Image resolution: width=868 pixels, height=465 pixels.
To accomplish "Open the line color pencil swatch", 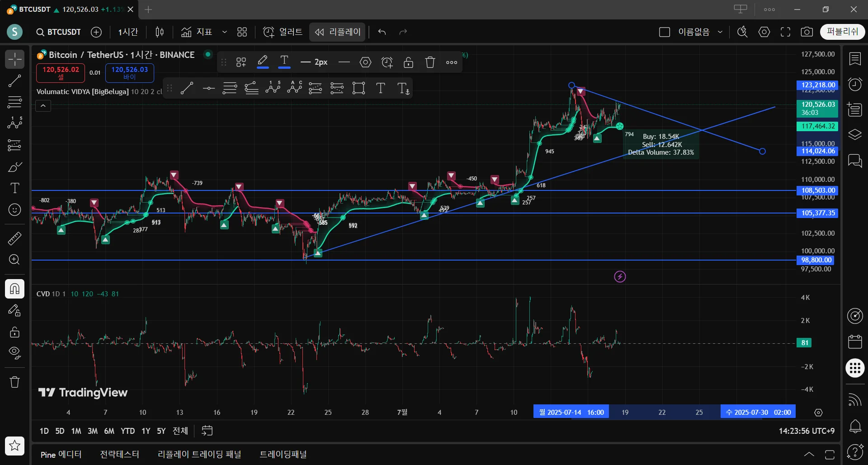I will (x=263, y=62).
